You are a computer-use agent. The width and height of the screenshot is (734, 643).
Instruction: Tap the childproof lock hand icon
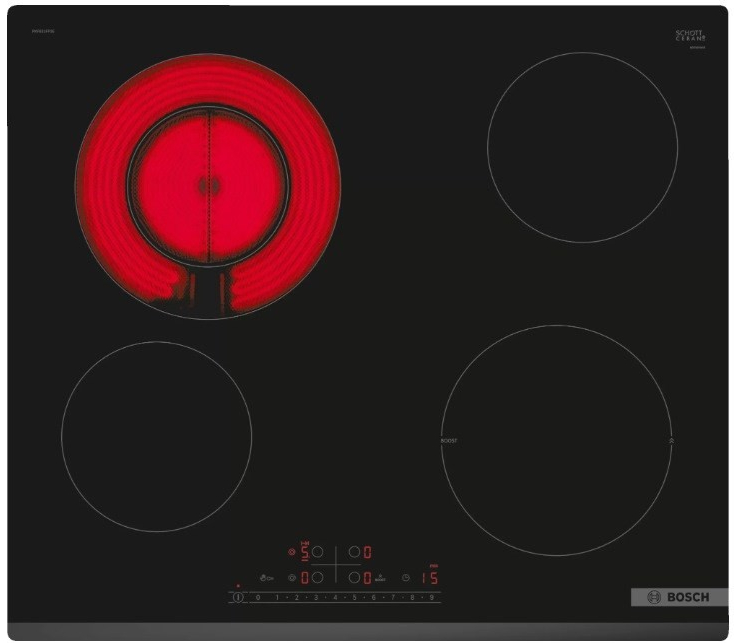pyautogui.click(x=266, y=578)
